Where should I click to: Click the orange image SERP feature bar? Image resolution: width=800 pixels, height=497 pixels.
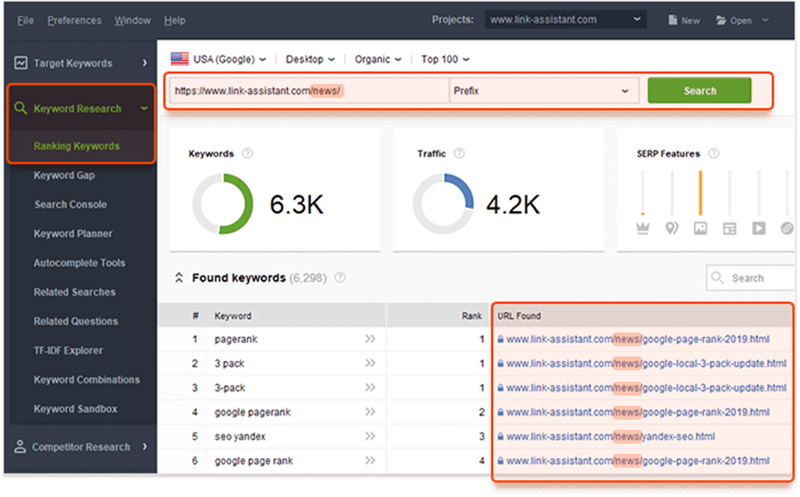701,192
